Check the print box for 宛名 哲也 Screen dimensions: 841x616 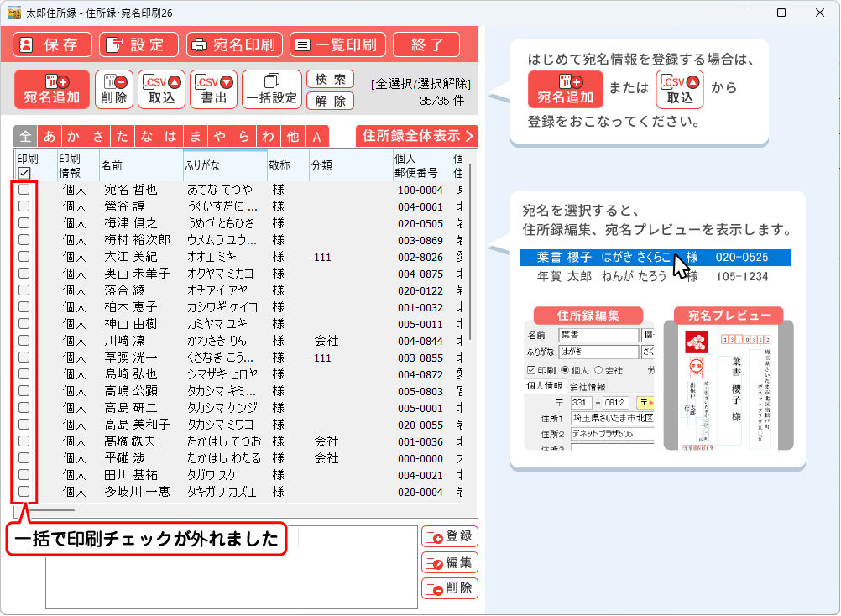(24, 190)
